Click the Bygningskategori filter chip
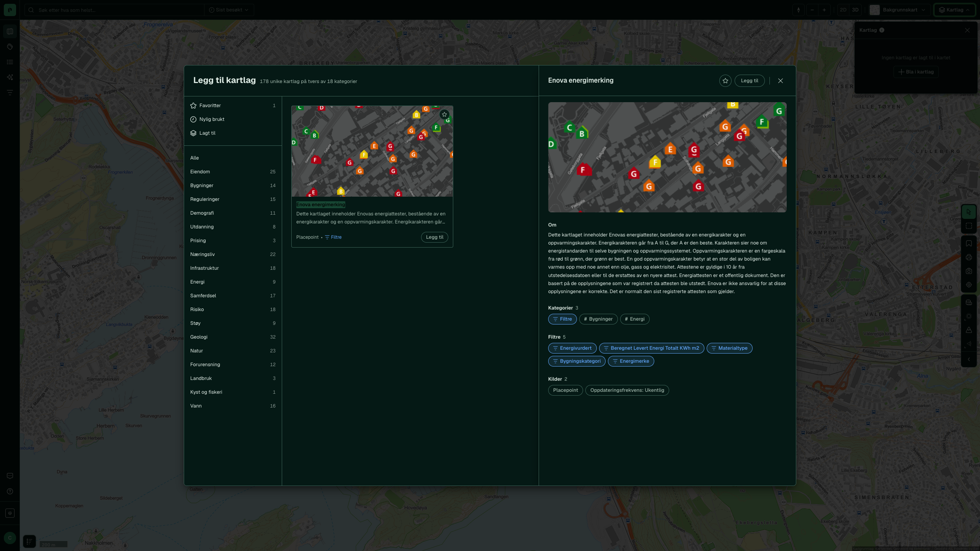 [577, 361]
